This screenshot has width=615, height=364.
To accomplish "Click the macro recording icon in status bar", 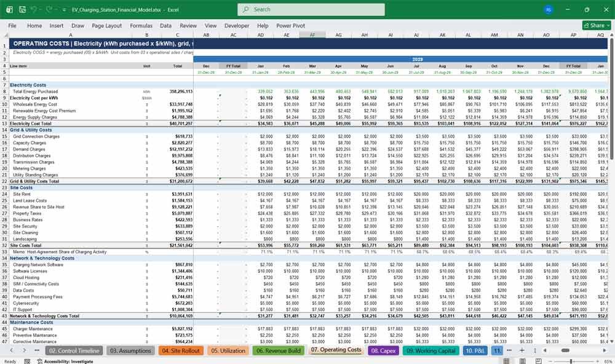I will click(x=27, y=362).
